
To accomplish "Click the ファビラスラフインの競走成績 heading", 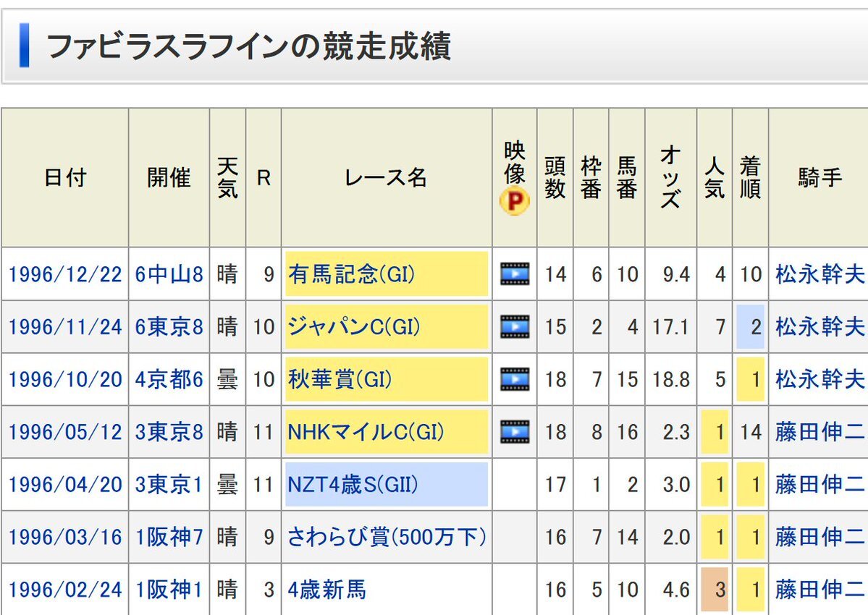I will click(248, 46).
